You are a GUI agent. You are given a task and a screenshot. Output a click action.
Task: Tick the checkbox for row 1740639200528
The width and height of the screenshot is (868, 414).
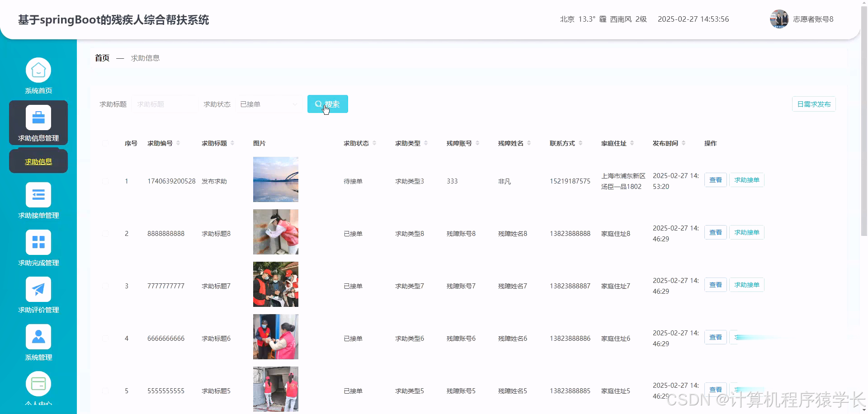point(105,181)
